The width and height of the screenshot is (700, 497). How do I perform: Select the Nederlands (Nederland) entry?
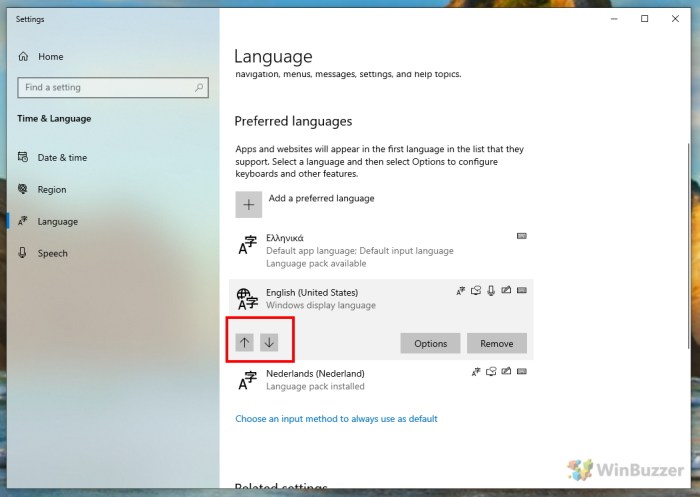(x=381, y=380)
